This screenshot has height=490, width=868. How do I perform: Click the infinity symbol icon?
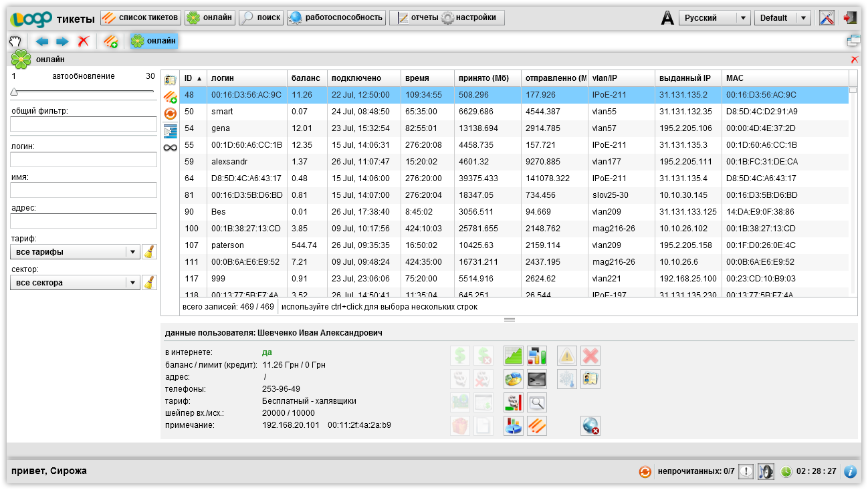170,148
